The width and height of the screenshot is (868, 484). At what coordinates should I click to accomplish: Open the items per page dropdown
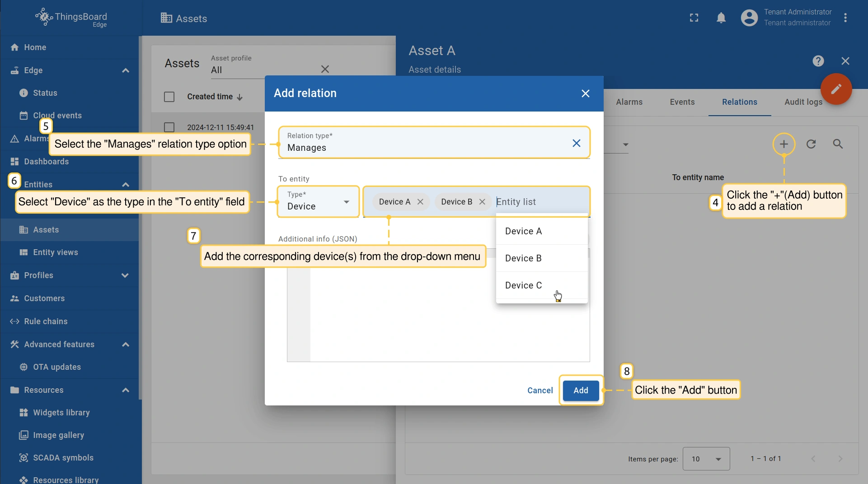706,459
